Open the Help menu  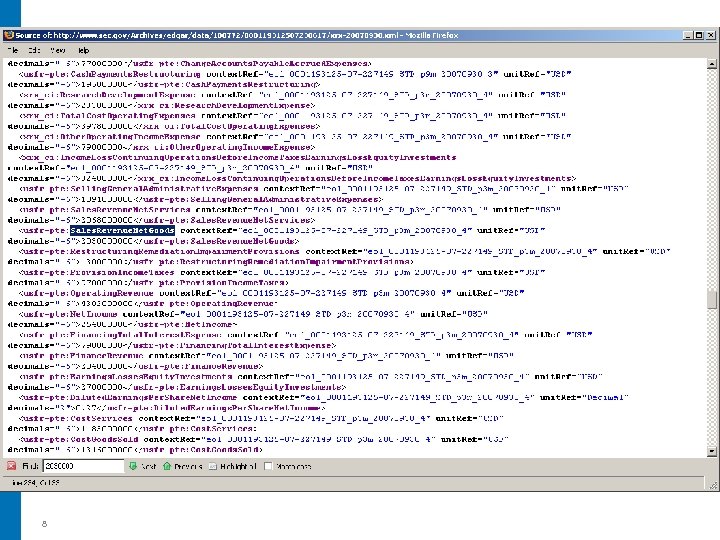tap(84, 50)
